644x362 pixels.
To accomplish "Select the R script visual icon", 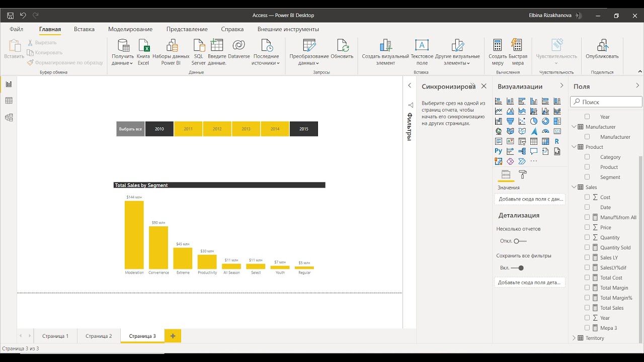I will point(557,141).
